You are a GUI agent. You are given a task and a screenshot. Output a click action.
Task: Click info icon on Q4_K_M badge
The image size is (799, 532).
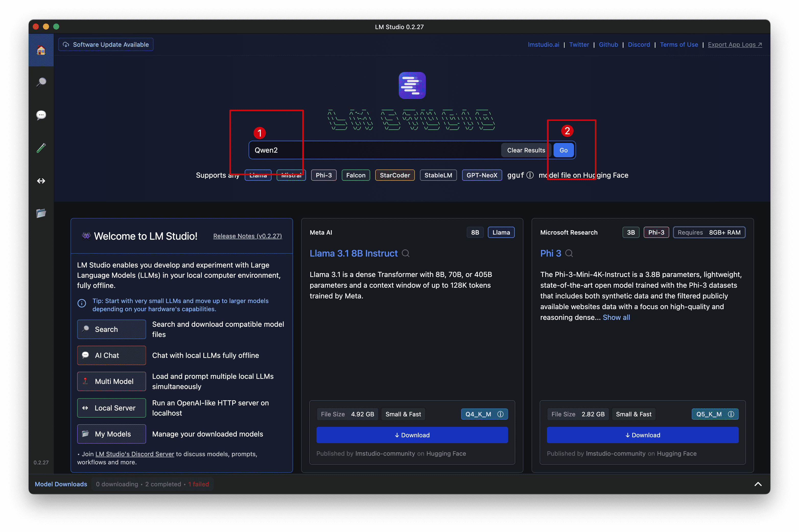pyautogui.click(x=500, y=414)
